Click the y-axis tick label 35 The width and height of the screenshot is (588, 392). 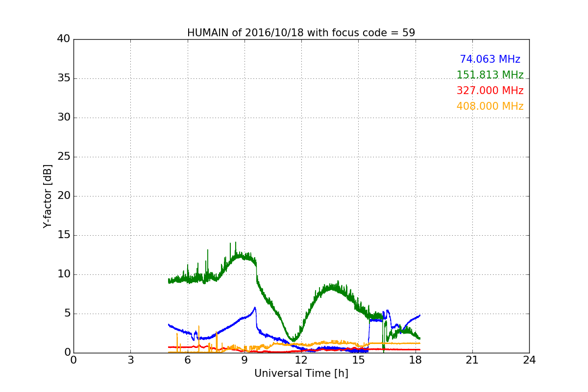click(64, 78)
